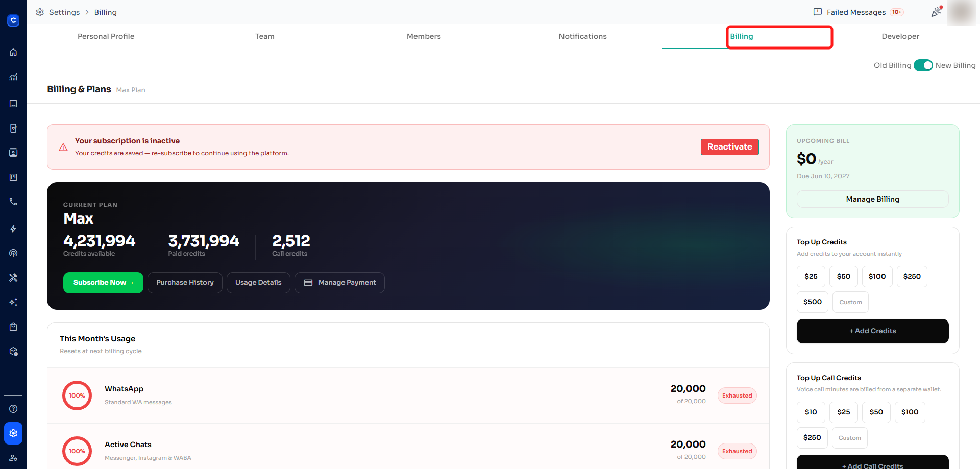
Task: Open the package box icon in the sidebar
Action: tap(13, 352)
